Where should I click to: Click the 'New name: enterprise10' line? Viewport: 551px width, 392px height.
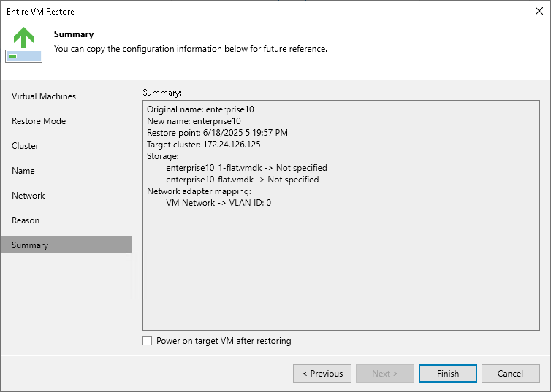click(x=194, y=121)
